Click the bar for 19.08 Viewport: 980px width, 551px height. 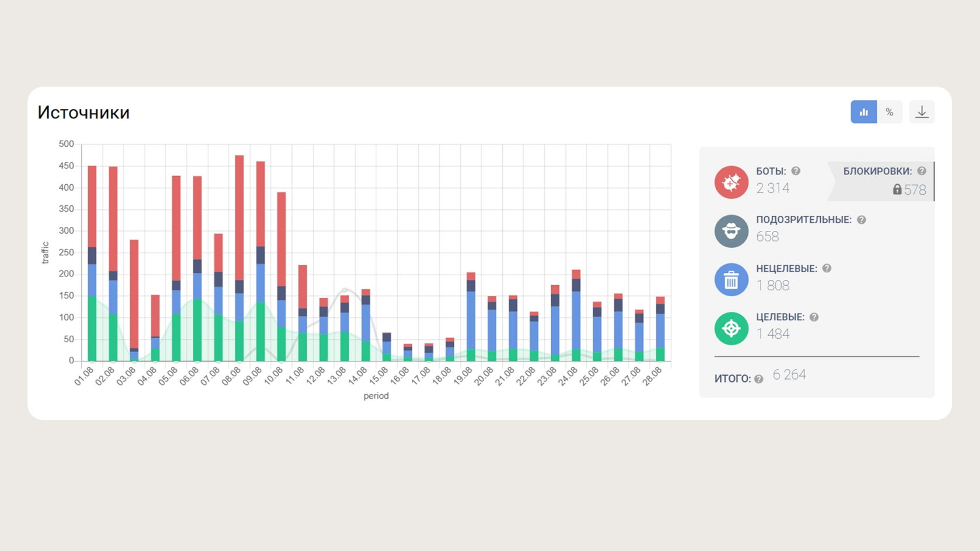tap(471, 317)
